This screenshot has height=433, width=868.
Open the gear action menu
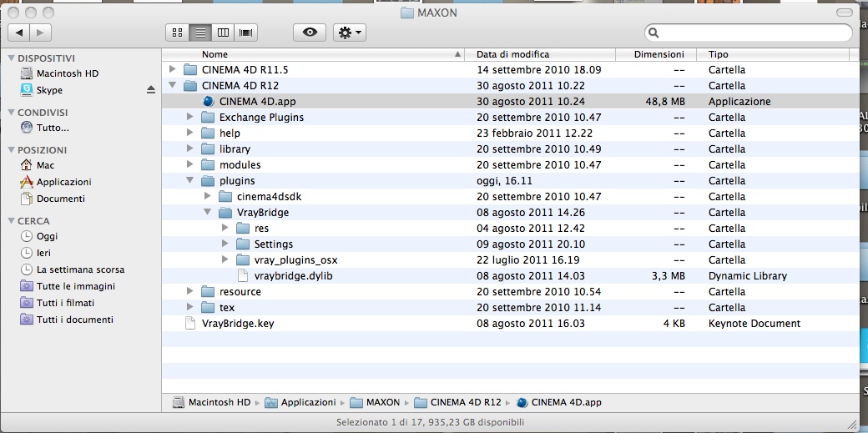[350, 33]
